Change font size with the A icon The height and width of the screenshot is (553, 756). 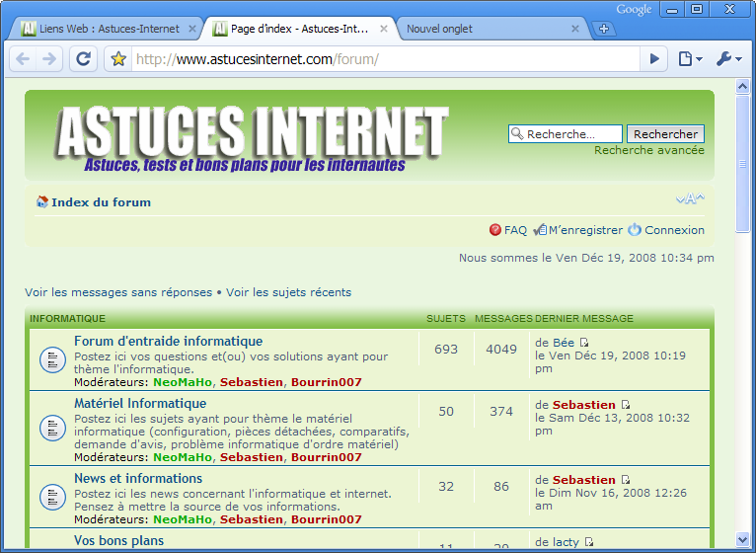(690, 198)
